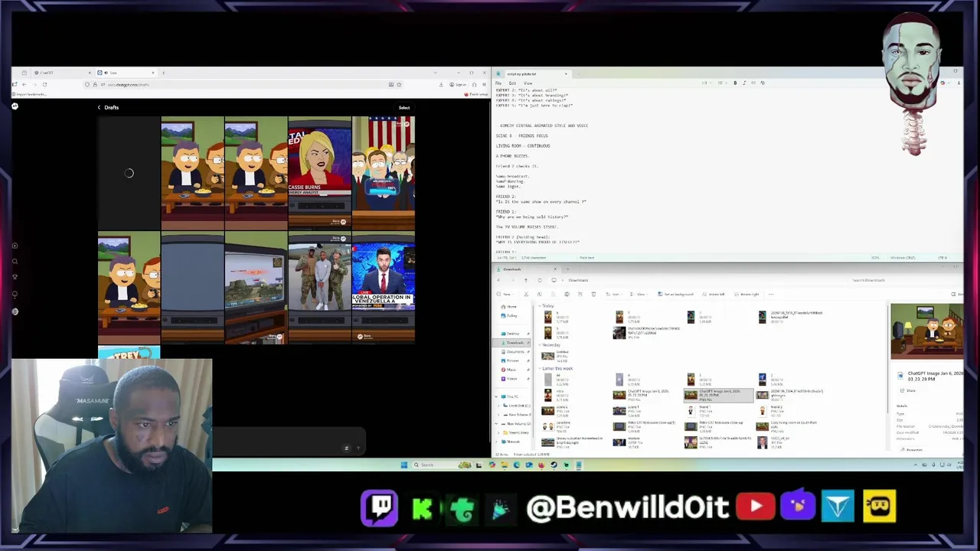The width and height of the screenshot is (980, 551).
Task: Collapse the Today group in Downloads
Action: 540,306
